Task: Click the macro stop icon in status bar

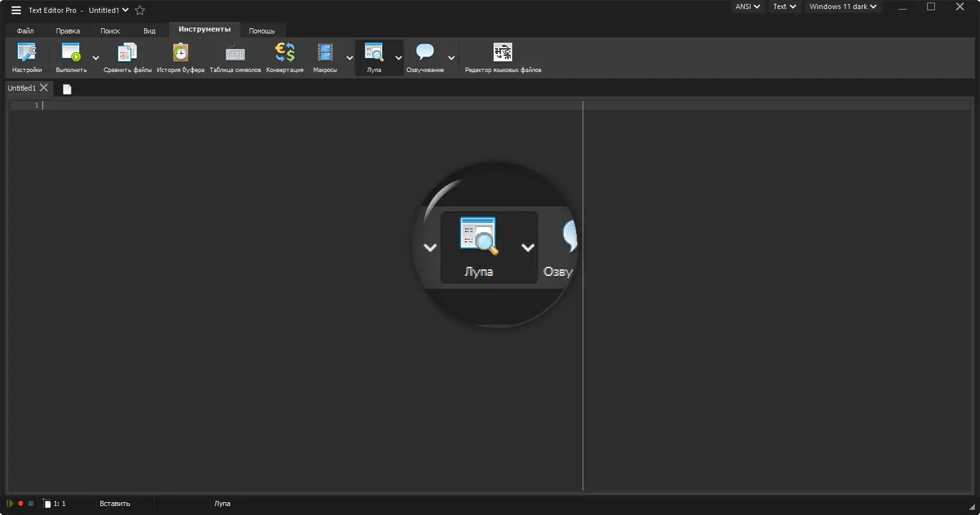Action: 30,503
